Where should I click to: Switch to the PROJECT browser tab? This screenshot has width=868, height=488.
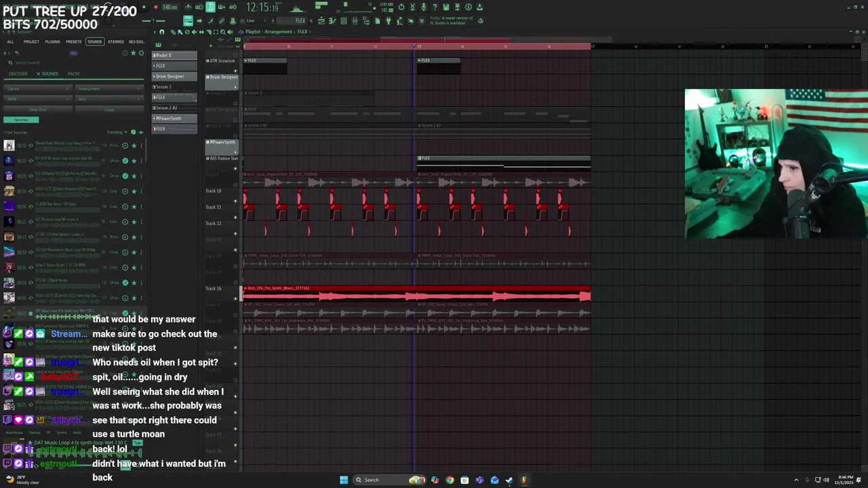[x=31, y=42]
